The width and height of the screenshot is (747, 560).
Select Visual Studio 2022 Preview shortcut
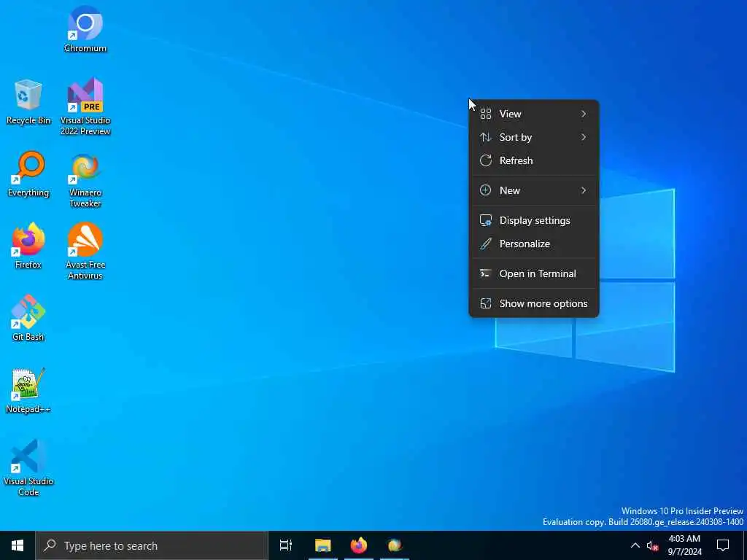pos(85,107)
